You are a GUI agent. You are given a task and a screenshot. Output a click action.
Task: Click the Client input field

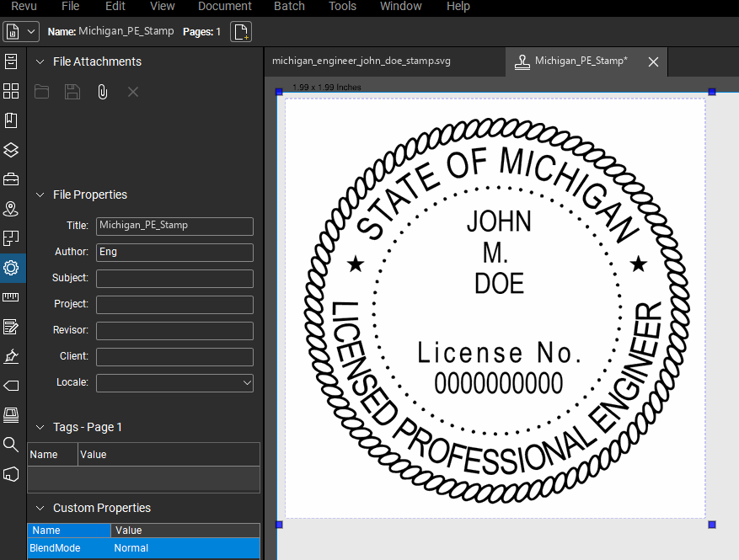coord(175,357)
